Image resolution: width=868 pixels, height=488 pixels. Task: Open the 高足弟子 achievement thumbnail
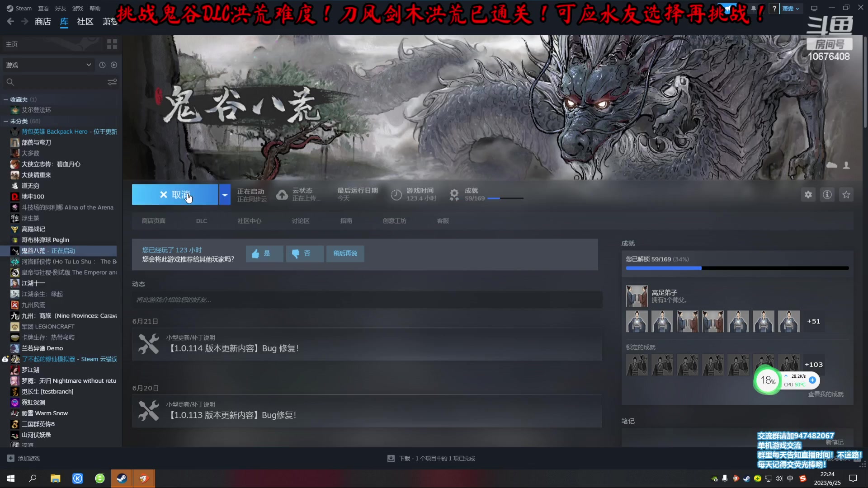point(637,296)
